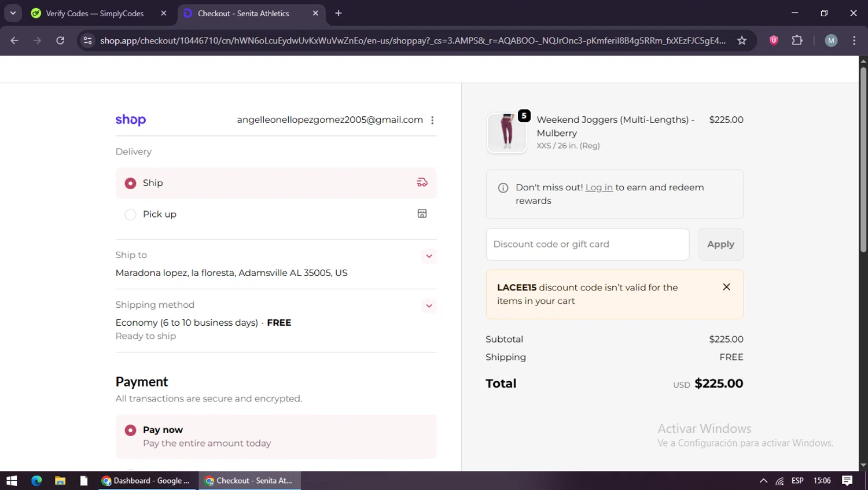Launch Microsoft Edge from the taskbar
868x490 pixels.
[x=36, y=481]
